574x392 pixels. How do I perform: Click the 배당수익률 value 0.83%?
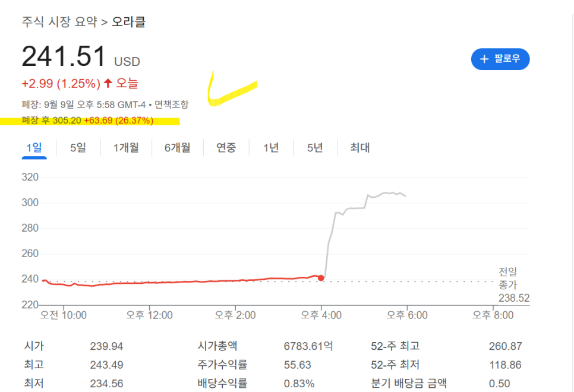[299, 384]
